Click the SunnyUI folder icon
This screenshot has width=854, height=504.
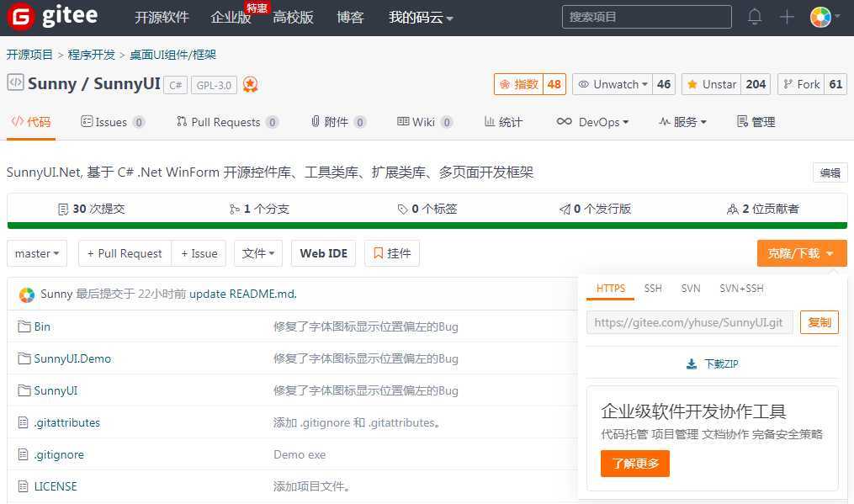(24, 390)
